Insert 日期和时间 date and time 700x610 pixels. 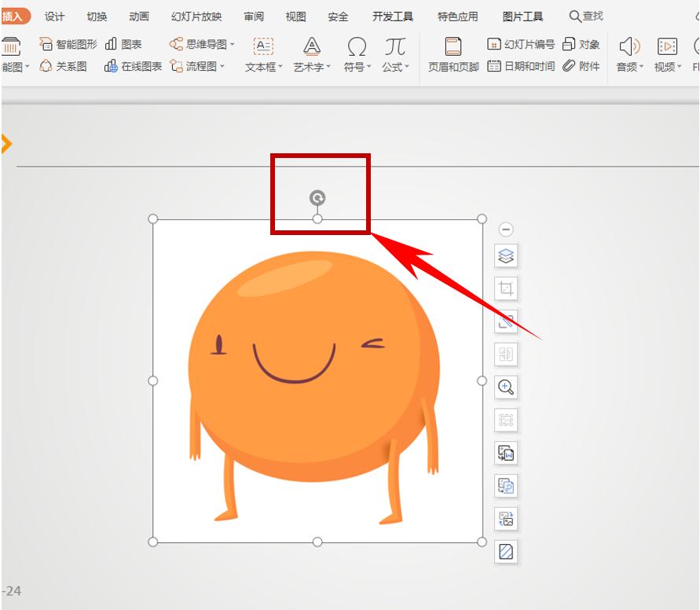521,67
